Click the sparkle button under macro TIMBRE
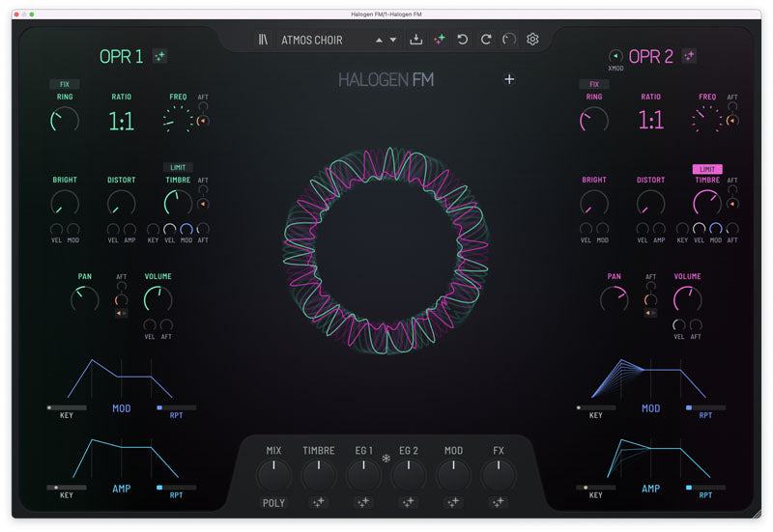 click(x=319, y=502)
